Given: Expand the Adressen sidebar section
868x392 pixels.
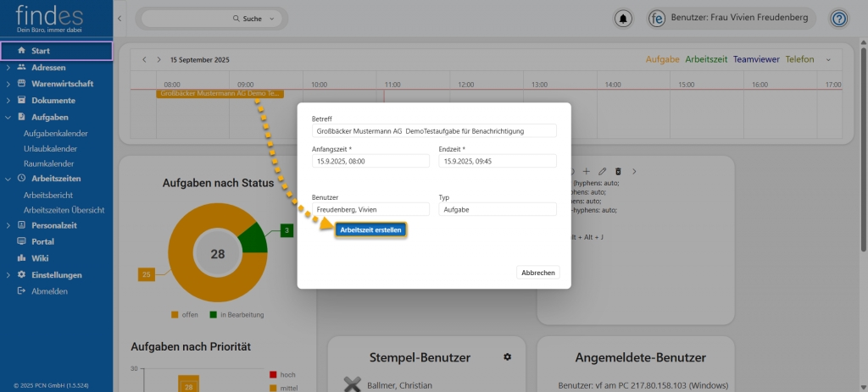Looking at the screenshot, I should tap(8, 67).
